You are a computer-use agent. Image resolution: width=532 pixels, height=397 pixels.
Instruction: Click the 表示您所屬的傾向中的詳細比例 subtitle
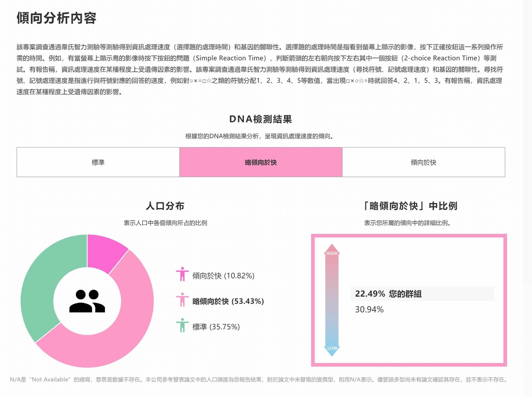point(407,223)
